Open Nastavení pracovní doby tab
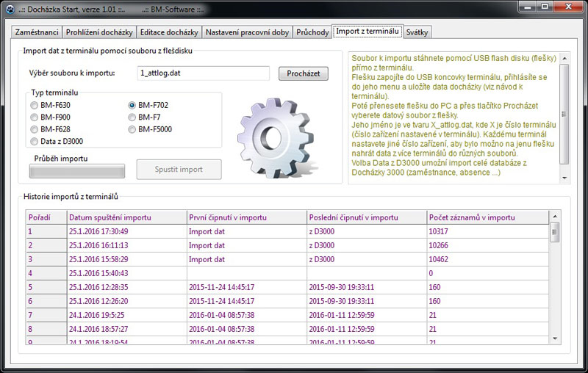The image size is (588, 373). (x=247, y=32)
